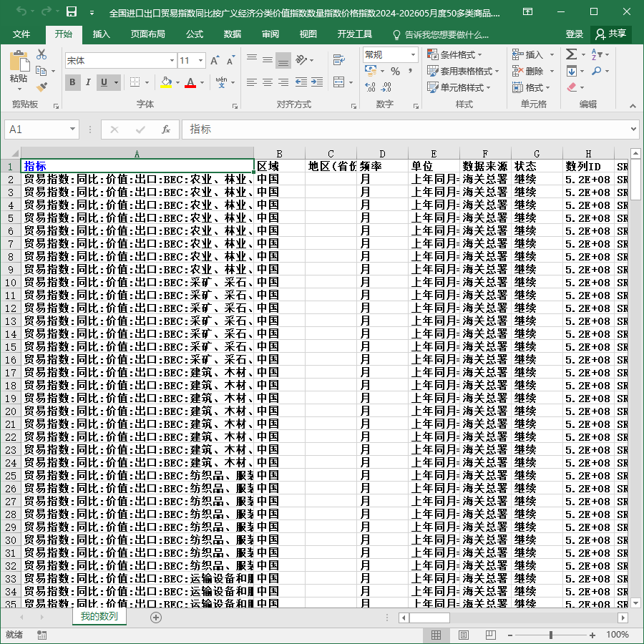Open the 文件 menu
Viewport: 644px width, 644px height.
(21, 34)
